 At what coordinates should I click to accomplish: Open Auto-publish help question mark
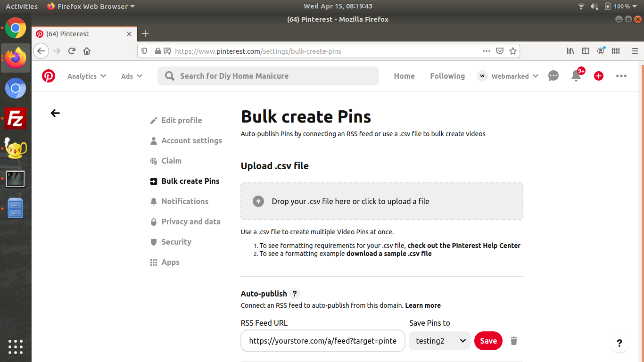pos(295,294)
